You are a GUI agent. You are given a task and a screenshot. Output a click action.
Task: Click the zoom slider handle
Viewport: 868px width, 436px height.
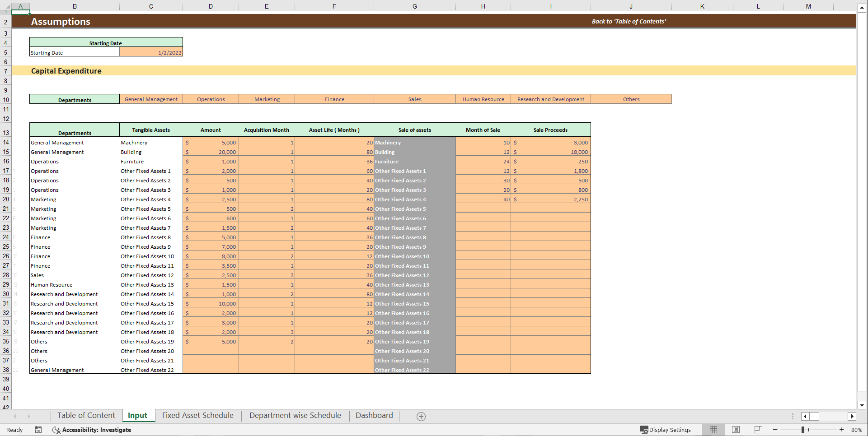(x=804, y=430)
